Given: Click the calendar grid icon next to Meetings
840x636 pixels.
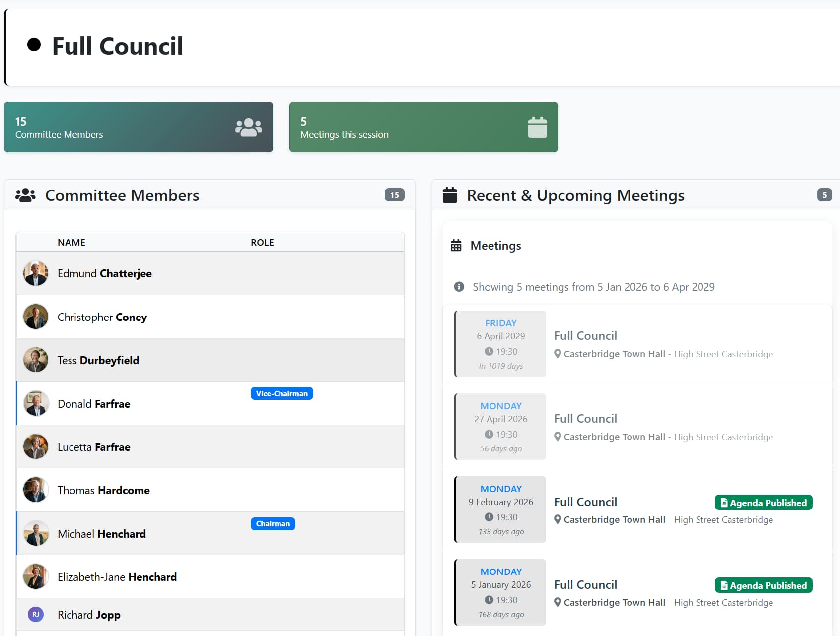Looking at the screenshot, I should (x=456, y=246).
